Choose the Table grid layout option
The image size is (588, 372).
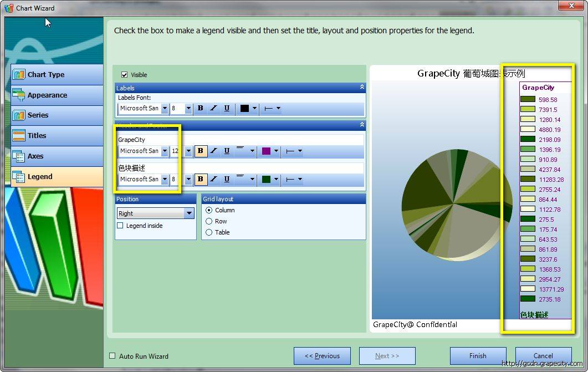pyautogui.click(x=209, y=232)
